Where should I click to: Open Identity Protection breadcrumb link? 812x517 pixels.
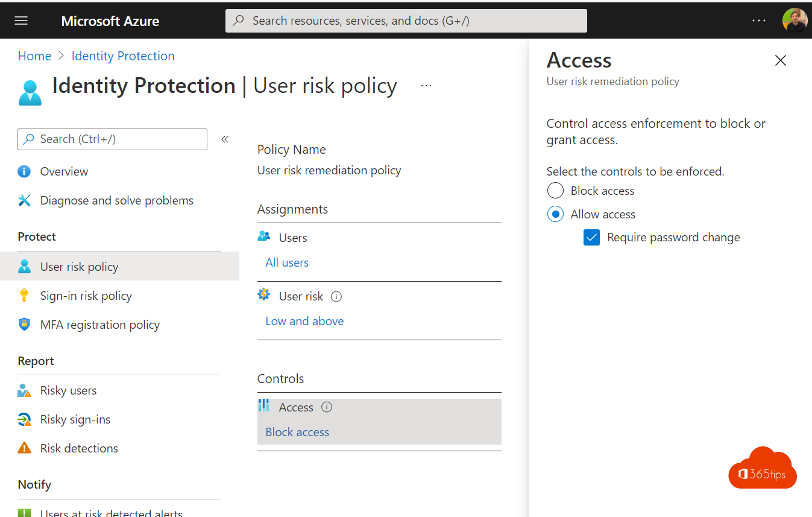123,56
